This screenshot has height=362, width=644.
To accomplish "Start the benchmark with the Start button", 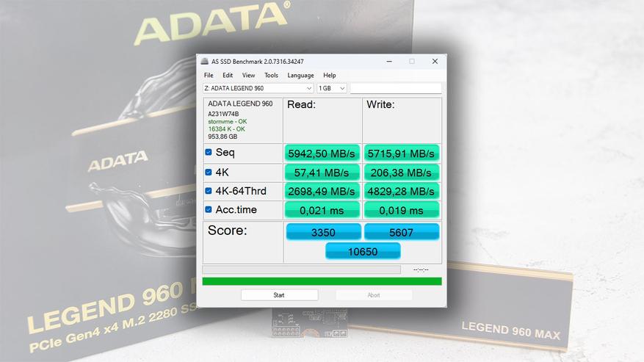I will point(279,295).
